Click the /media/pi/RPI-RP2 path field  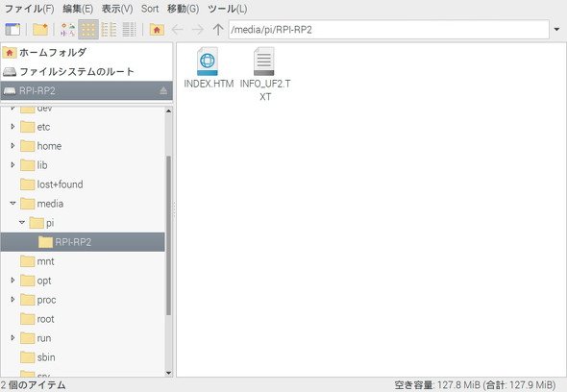(389, 29)
